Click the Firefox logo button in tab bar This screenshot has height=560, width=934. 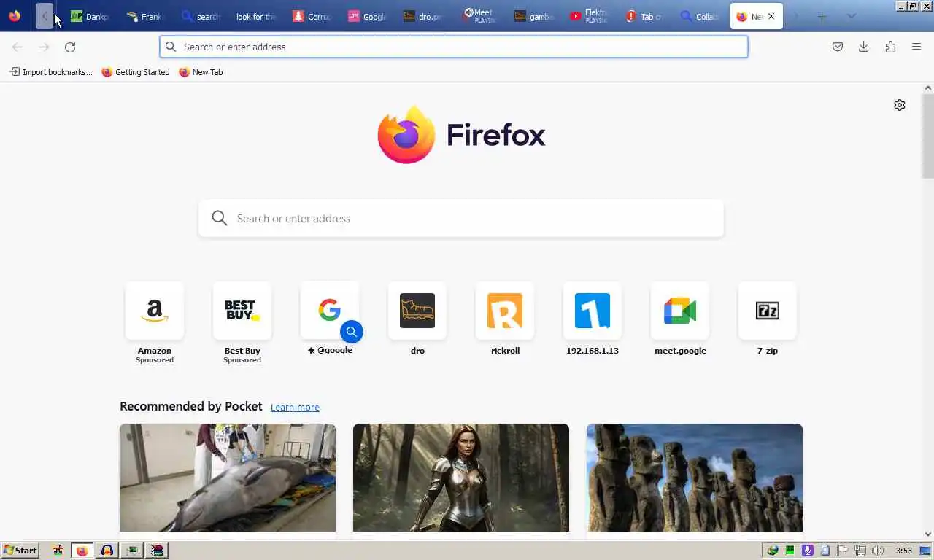[15, 16]
